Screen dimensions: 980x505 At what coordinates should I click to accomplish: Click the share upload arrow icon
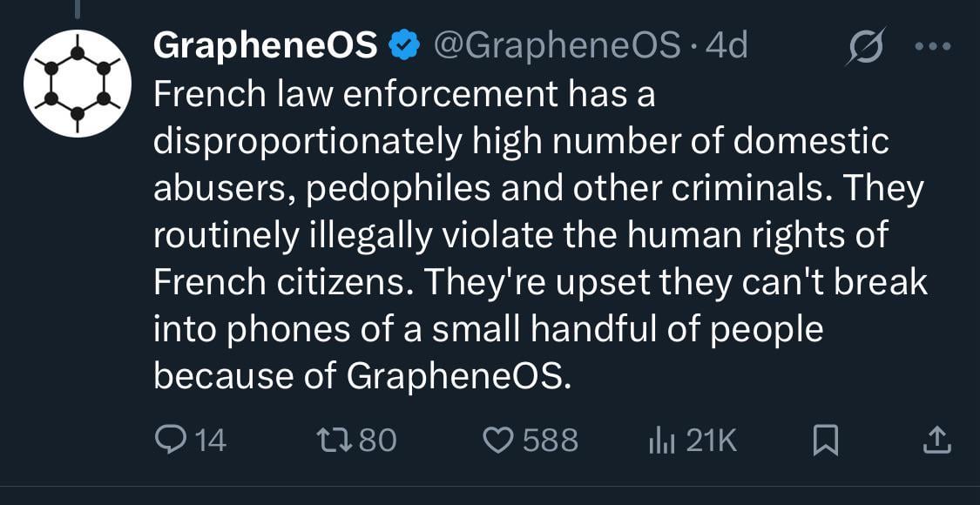click(x=936, y=441)
